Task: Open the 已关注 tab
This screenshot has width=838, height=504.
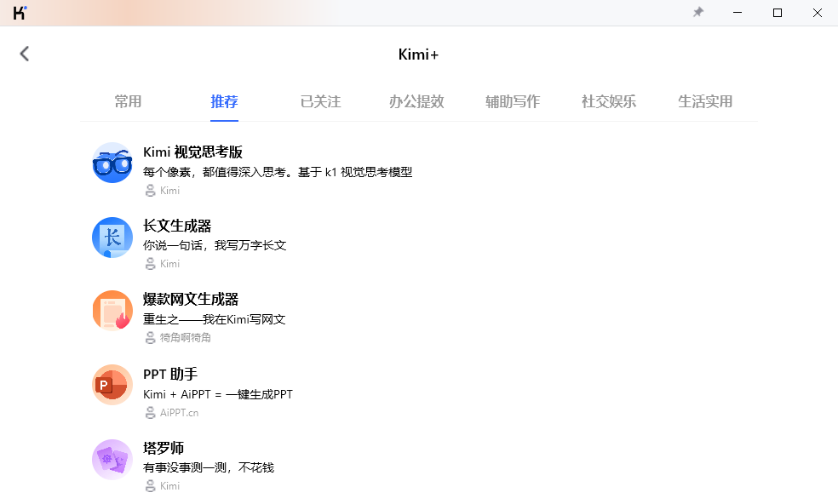Action: click(320, 101)
